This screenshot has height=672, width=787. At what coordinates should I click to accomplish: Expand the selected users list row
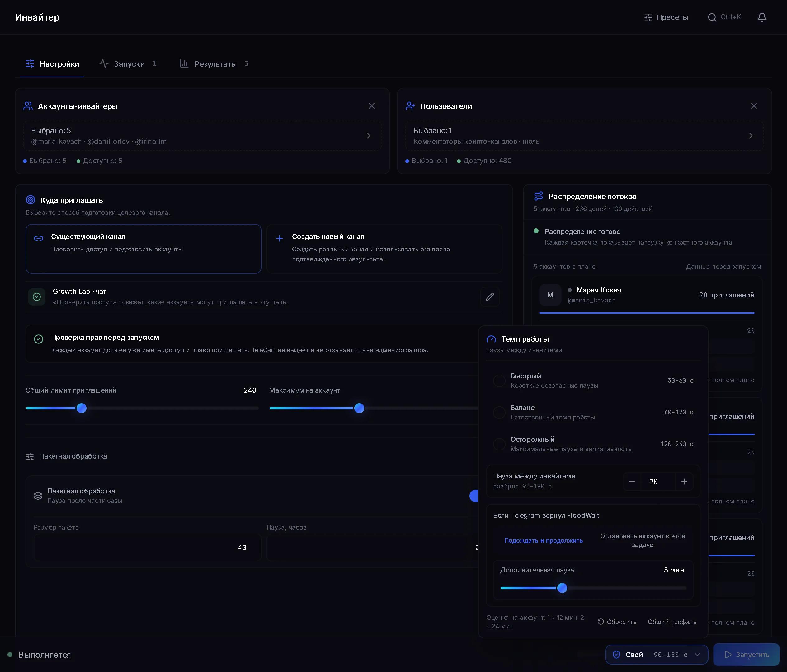(584, 136)
